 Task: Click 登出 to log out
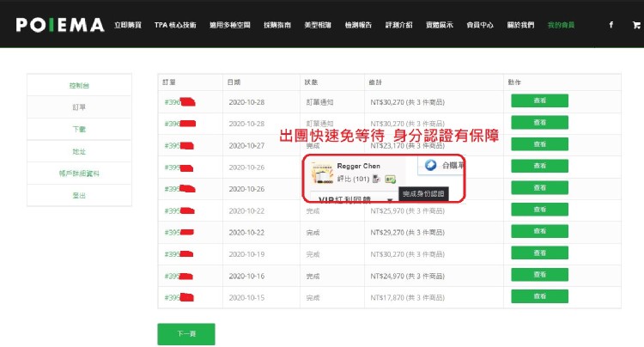click(79, 196)
